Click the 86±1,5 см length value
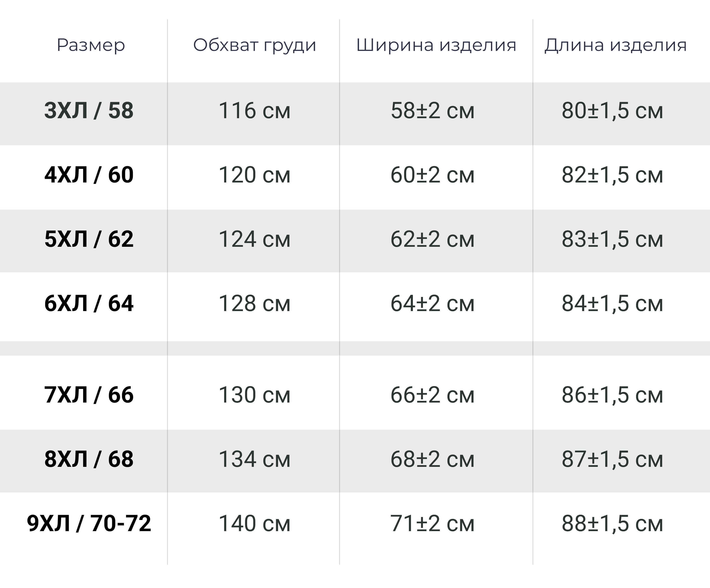This screenshot has height=588, width=710. click(x=612, y=395)
